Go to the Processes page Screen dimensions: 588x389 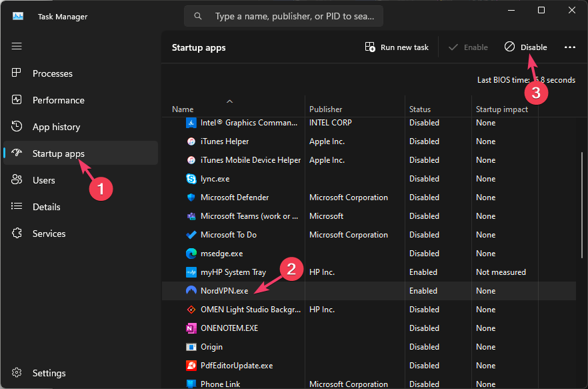(81, 73)
